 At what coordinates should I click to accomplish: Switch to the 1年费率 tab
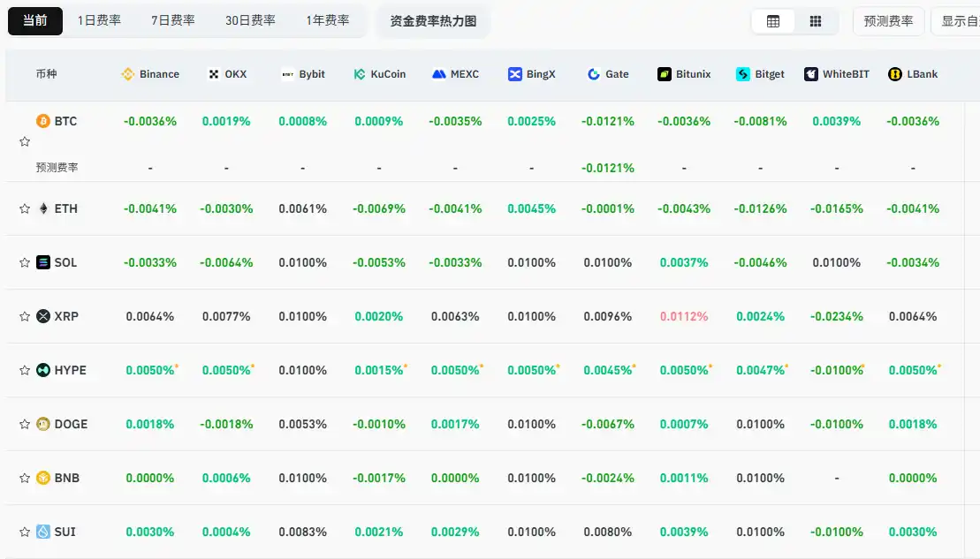pos(328,20)
